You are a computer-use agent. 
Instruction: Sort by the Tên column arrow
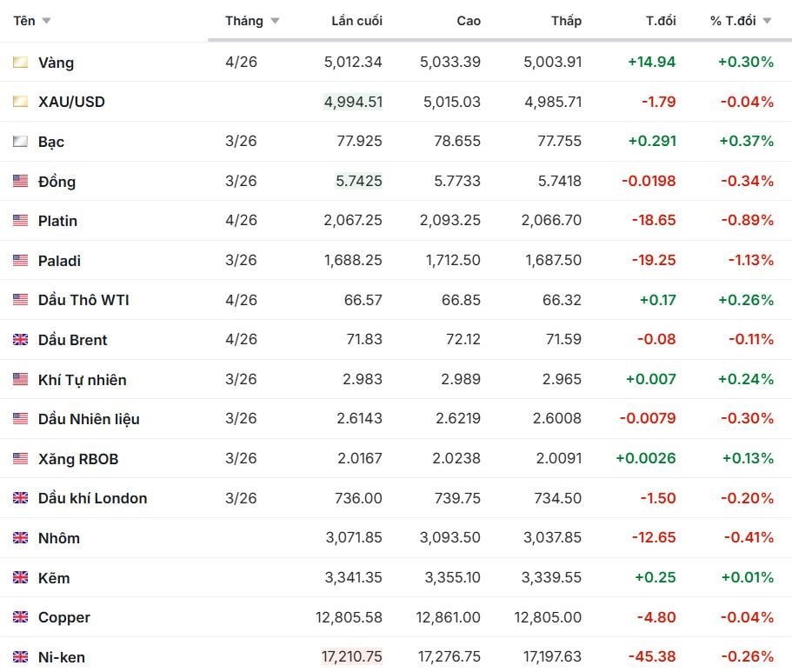pyautogui.click(x=46, y=21)
